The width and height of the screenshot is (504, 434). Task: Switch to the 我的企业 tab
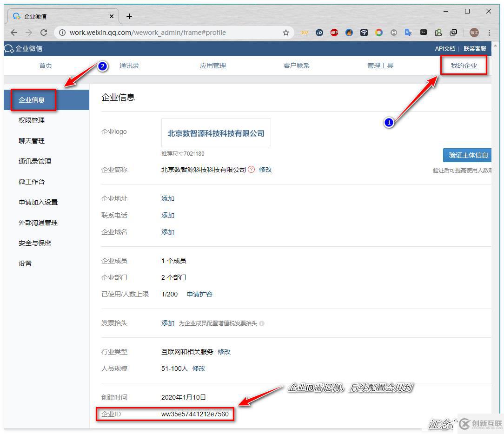point(463,65)
